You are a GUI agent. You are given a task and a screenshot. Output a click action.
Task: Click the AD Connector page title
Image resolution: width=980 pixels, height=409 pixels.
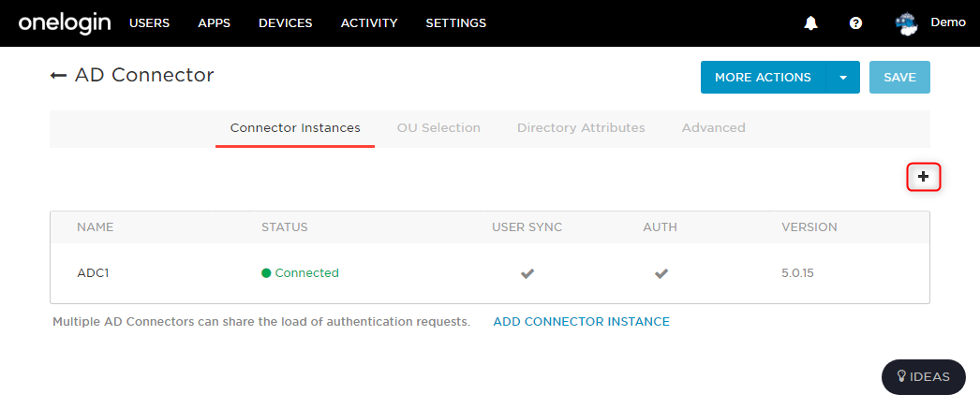click(x=144, y=76)
